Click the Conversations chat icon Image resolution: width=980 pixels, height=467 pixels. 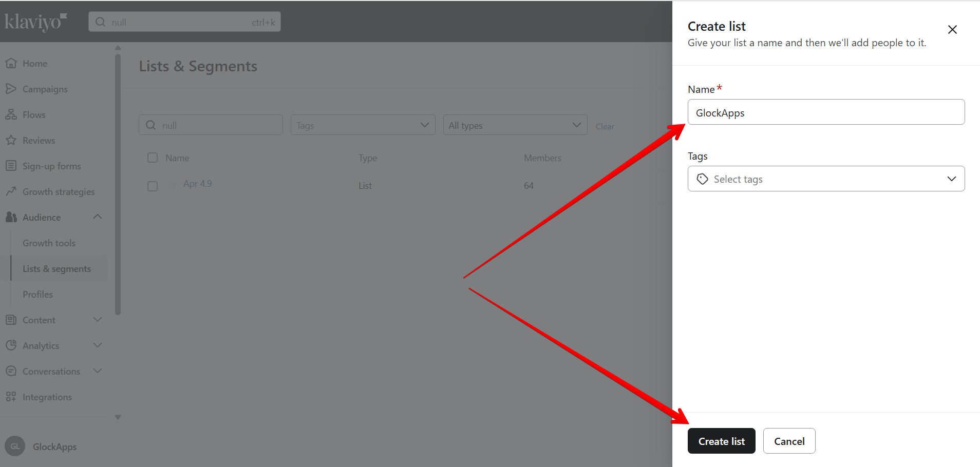pos(11,371)
